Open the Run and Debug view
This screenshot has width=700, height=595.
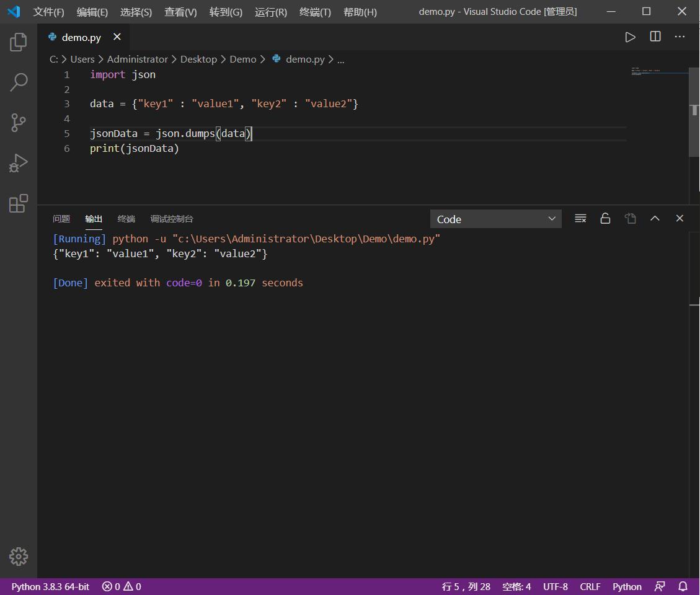[x=18, y=163]
